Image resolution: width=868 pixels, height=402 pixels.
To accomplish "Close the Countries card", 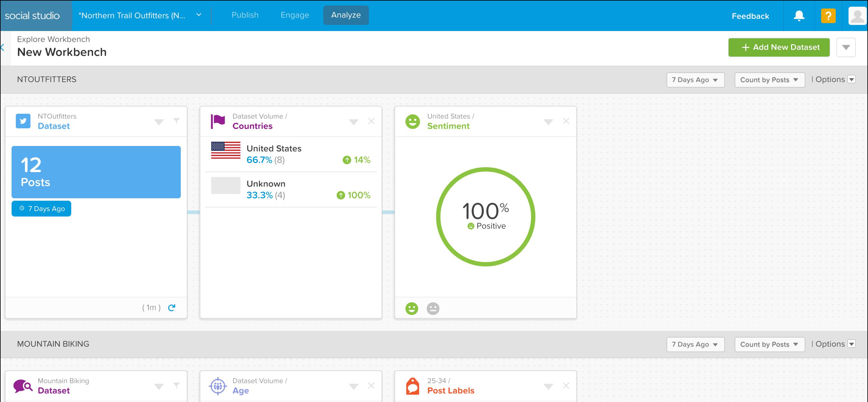I will [x=371, y=121].
